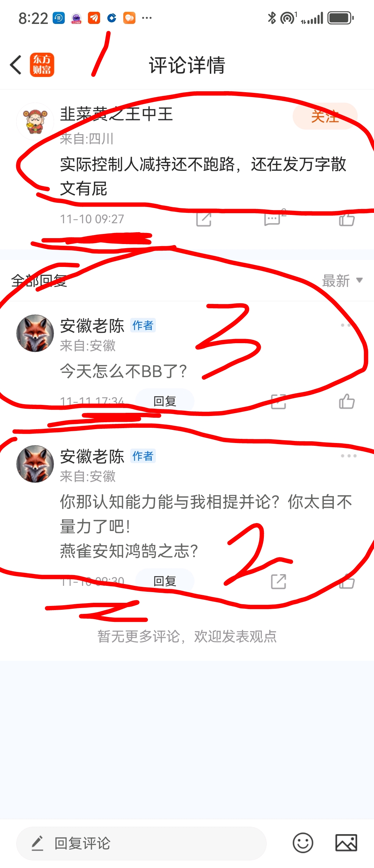This screenshot has height=868, width=374.
Task: Open more options on second 安徽老陈 reply
Action: coord(348,456)
